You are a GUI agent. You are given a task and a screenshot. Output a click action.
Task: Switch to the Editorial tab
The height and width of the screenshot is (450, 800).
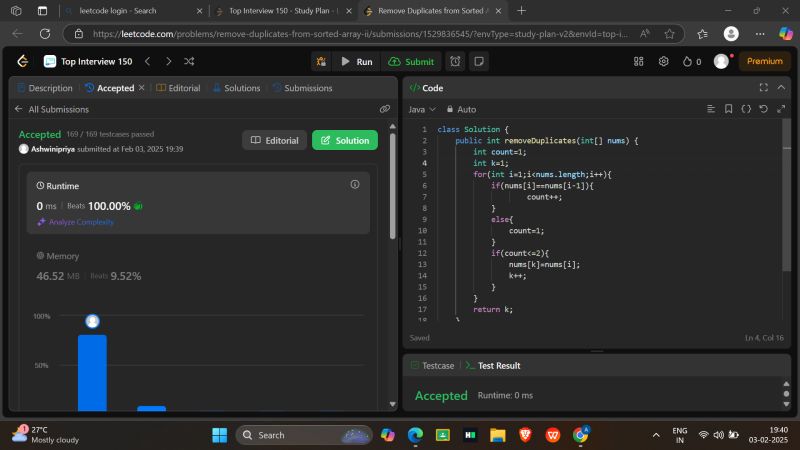pos(178,88)
